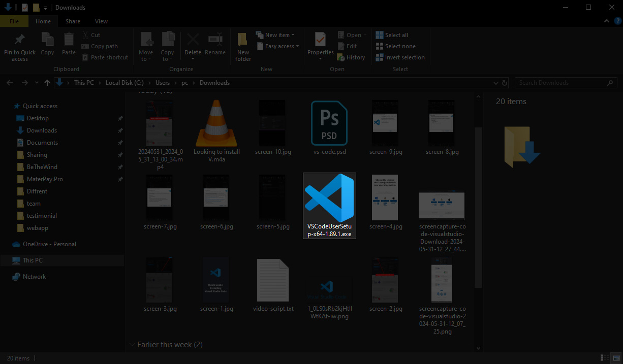
Task: Go up one folder level arrow
Action: pyautogui.click(x=47, y=83)
